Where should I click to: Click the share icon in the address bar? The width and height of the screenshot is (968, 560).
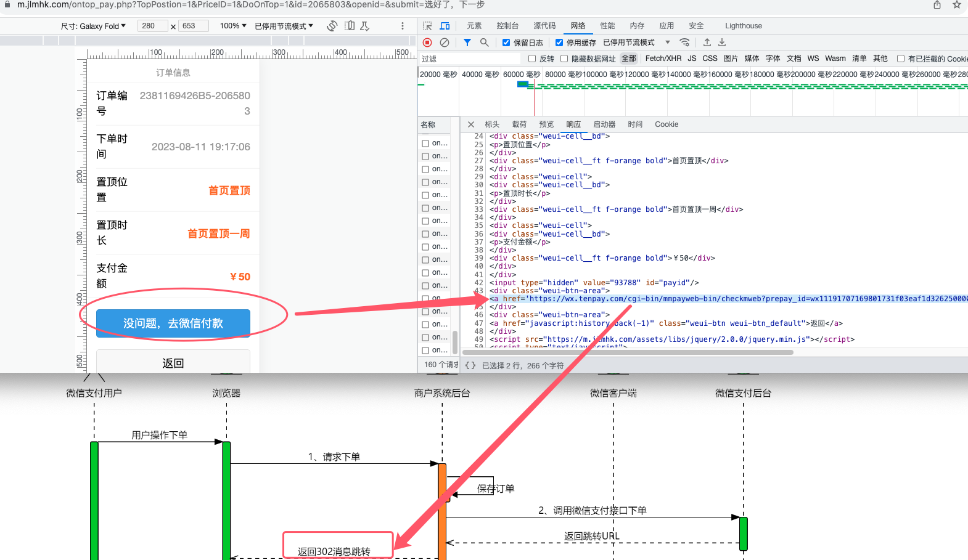coord(937,4)
